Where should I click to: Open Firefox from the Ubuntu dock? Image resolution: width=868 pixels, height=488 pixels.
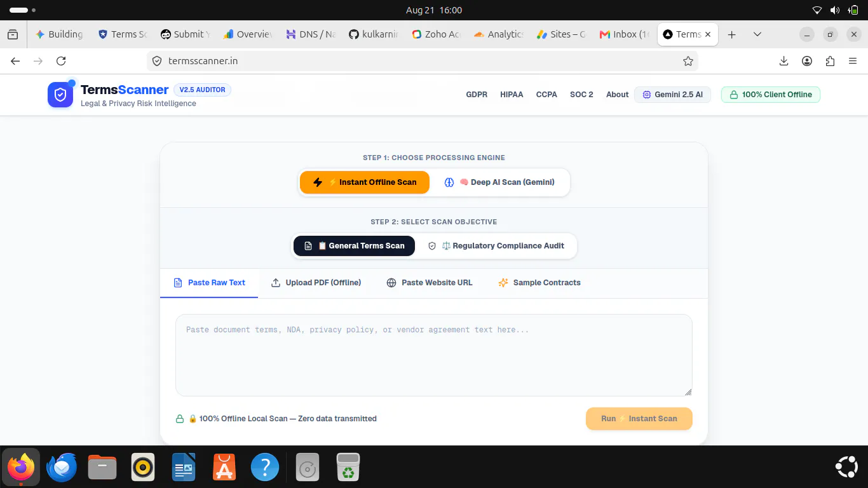(21, 468)
